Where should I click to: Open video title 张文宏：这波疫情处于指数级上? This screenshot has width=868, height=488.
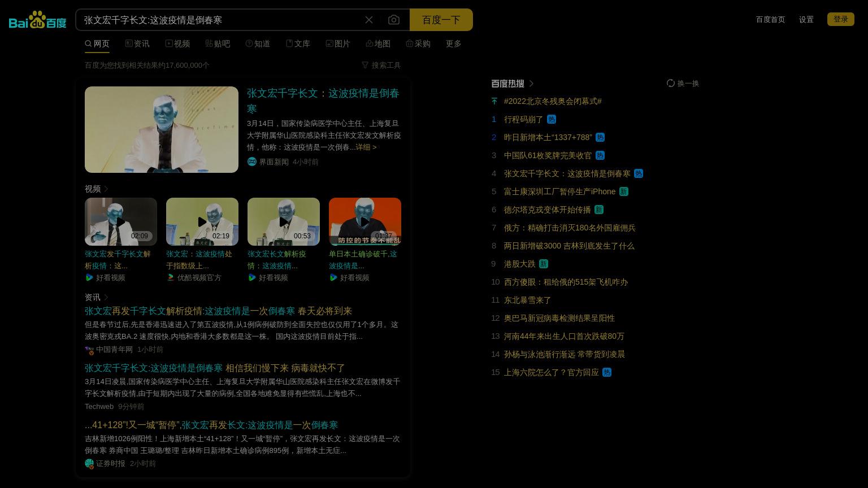(199, 260)
